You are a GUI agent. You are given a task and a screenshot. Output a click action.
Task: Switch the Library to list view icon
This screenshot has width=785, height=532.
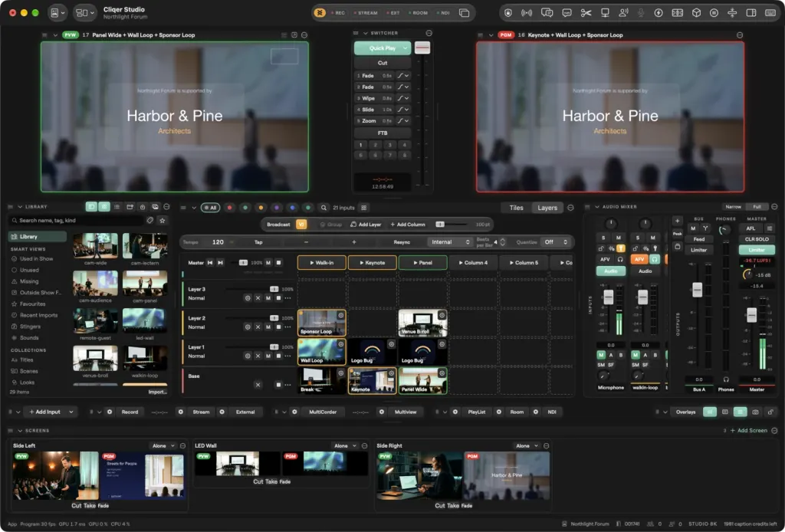(x=117, y=207)
